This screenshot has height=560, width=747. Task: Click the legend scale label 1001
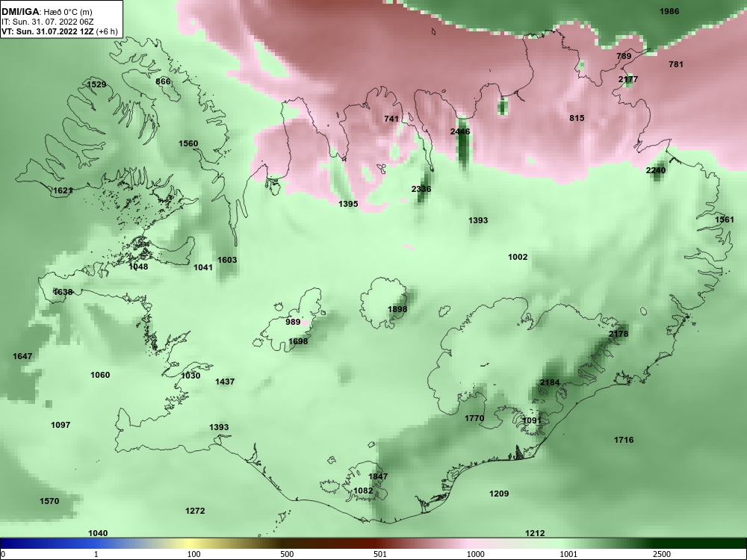[x=568, y=554]
